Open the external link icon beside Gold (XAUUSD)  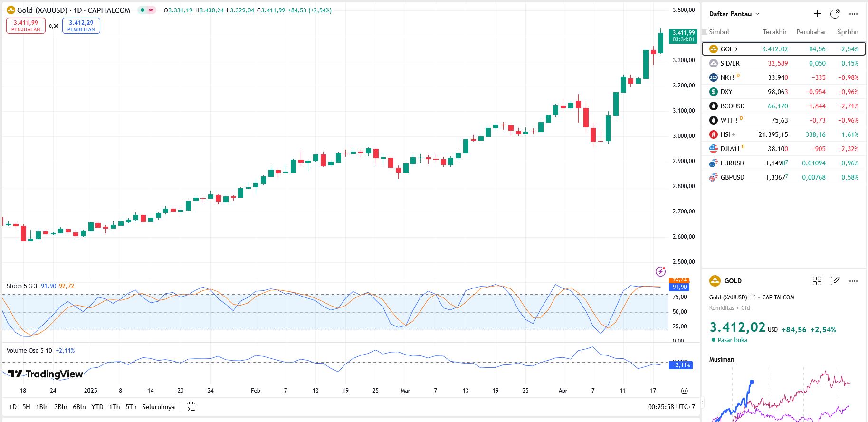click(753, 297)
